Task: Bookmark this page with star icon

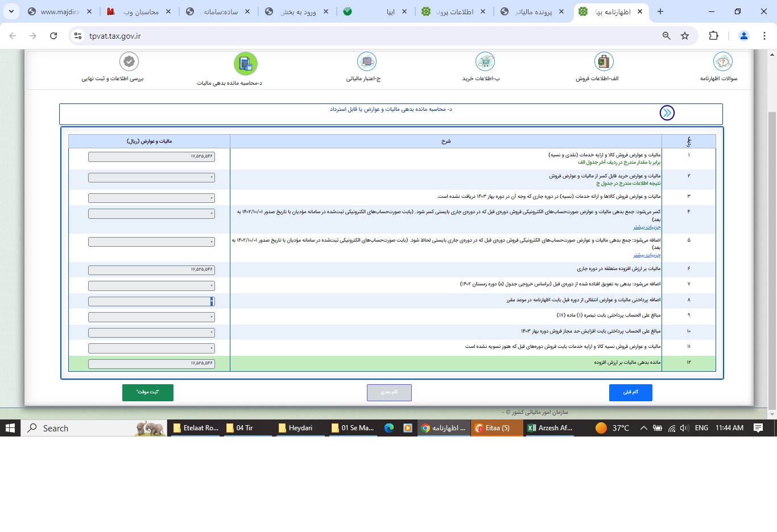Action: tap(685, 36)
